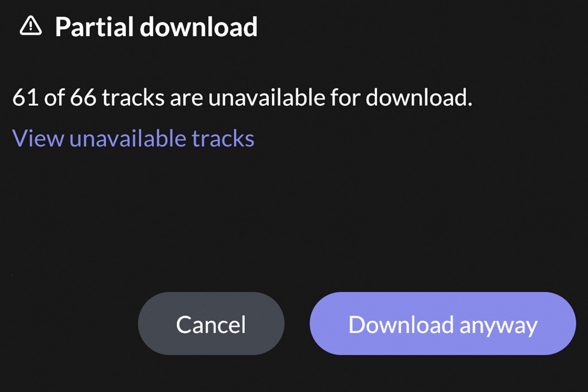Image resolution: width=588 pixels, height=392 pixels.
Task: Click the Download anyway button
Action: [x=442, y=323]
